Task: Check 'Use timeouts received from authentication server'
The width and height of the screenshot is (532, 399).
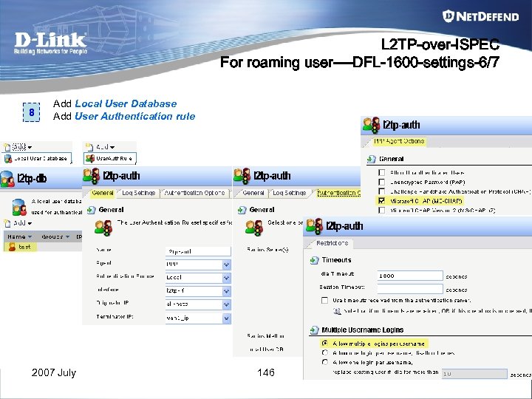Action: (x=324, y=300)
